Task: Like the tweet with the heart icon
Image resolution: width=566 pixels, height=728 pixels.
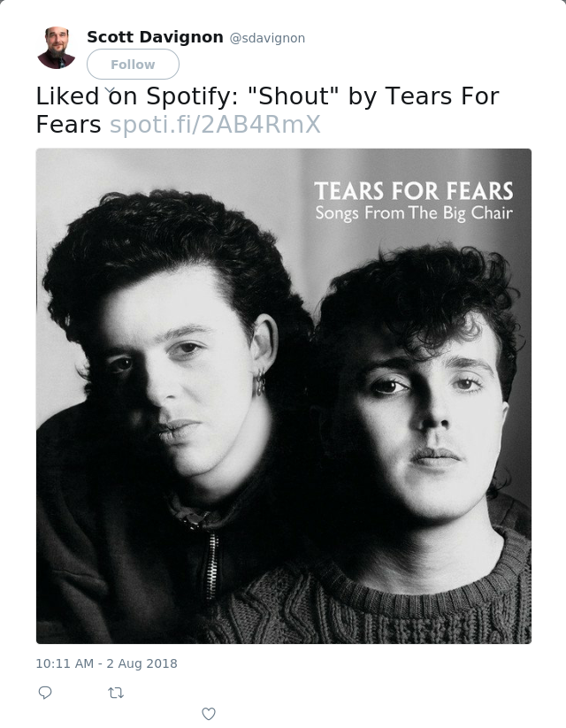Action: [x=209, y=714]
